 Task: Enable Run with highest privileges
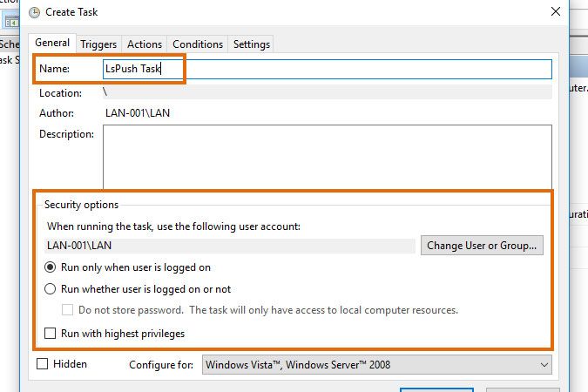click(51, 333)
